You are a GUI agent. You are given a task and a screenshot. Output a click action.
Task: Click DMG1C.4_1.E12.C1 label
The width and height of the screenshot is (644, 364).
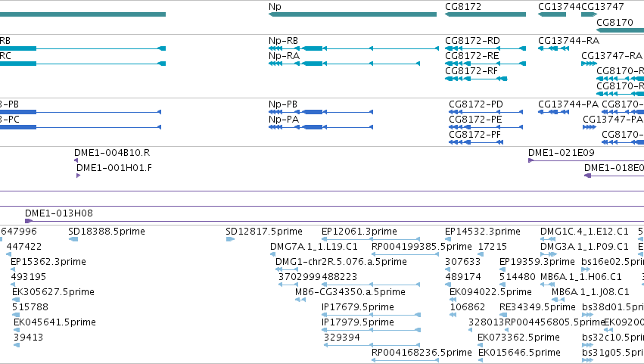coord(584,232)
